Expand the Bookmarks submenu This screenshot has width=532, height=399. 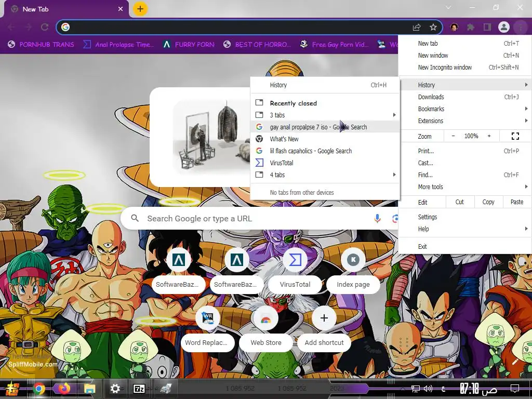(465, 109)
